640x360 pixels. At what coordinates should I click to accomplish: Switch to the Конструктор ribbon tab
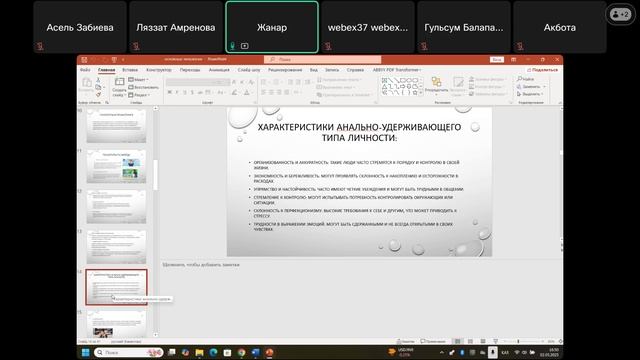[x=159, y=70]
